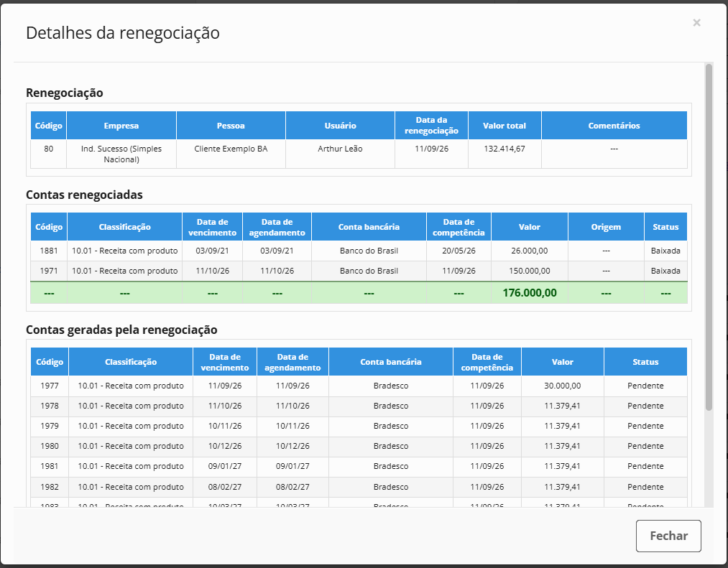The height and width of the screenshot is (568, 728).
Task: Click the Cliente Exemplo BA cell
Action: [231, 154]
